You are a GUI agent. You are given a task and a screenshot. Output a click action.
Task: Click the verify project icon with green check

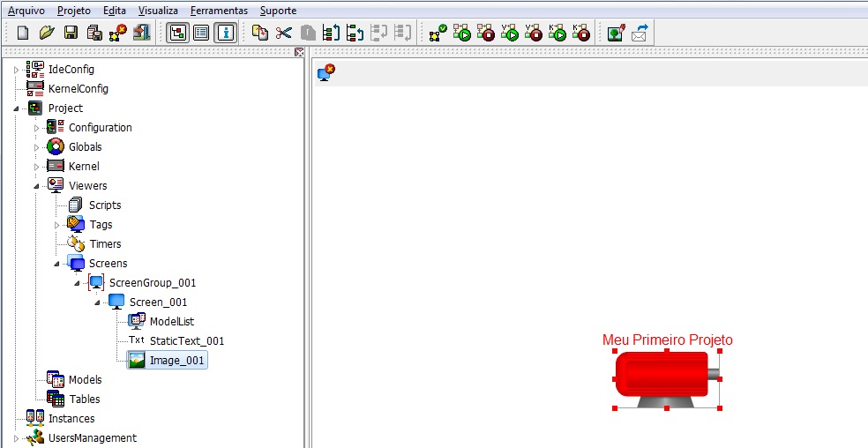(438, 33)
